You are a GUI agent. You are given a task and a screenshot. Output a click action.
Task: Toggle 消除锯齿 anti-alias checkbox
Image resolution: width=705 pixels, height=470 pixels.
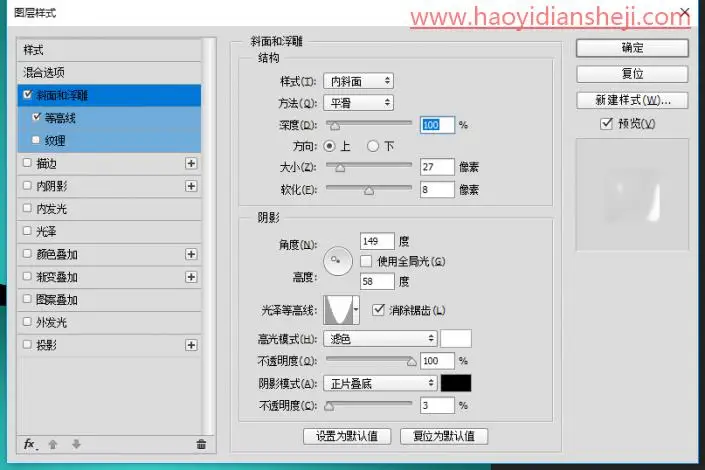click(x=378, y=309)
